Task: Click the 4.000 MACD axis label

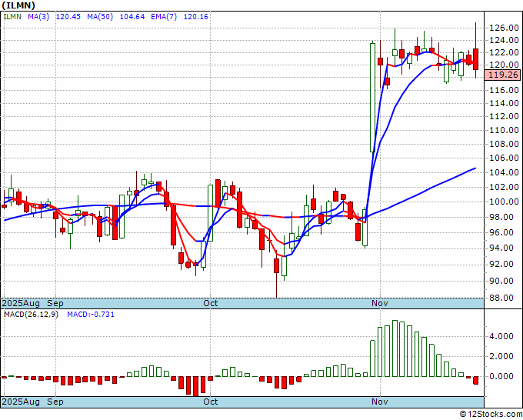Action: pos(501,336)
